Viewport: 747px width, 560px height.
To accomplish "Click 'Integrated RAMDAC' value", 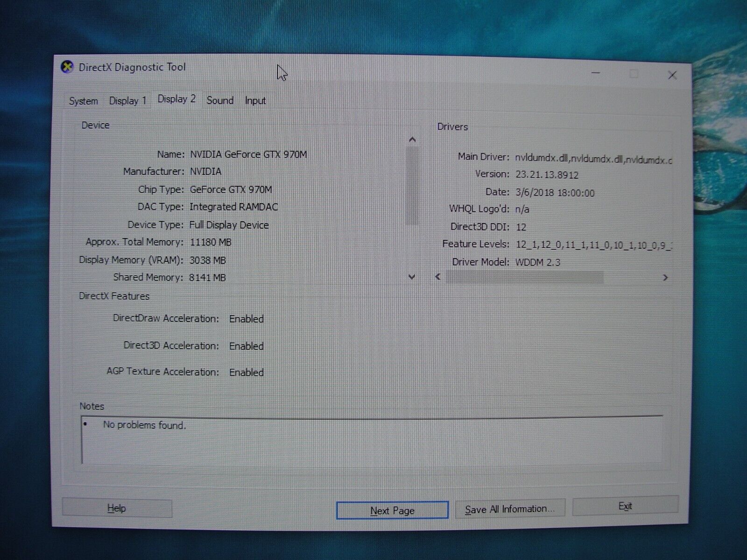I will point(233,207).
